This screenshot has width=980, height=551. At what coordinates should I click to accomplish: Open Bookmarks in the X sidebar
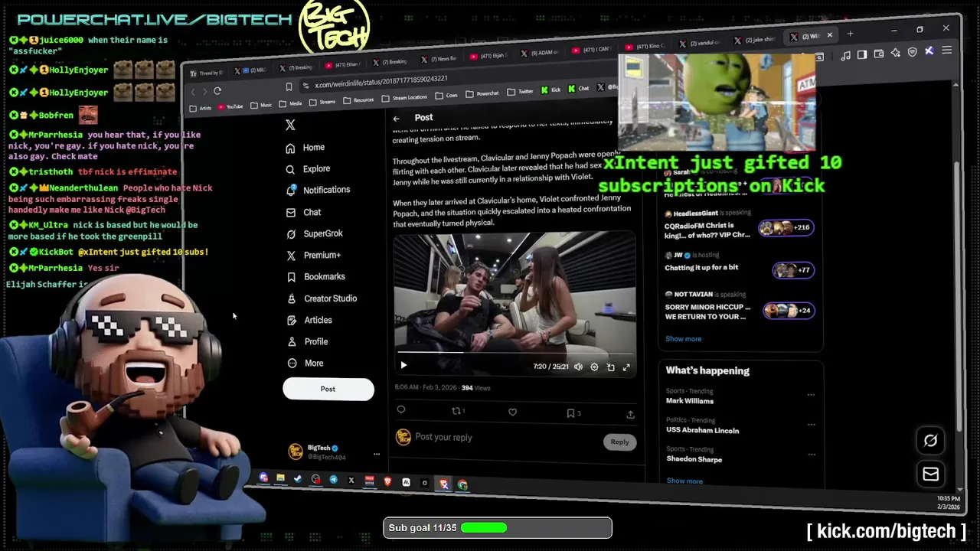[315, 277]
